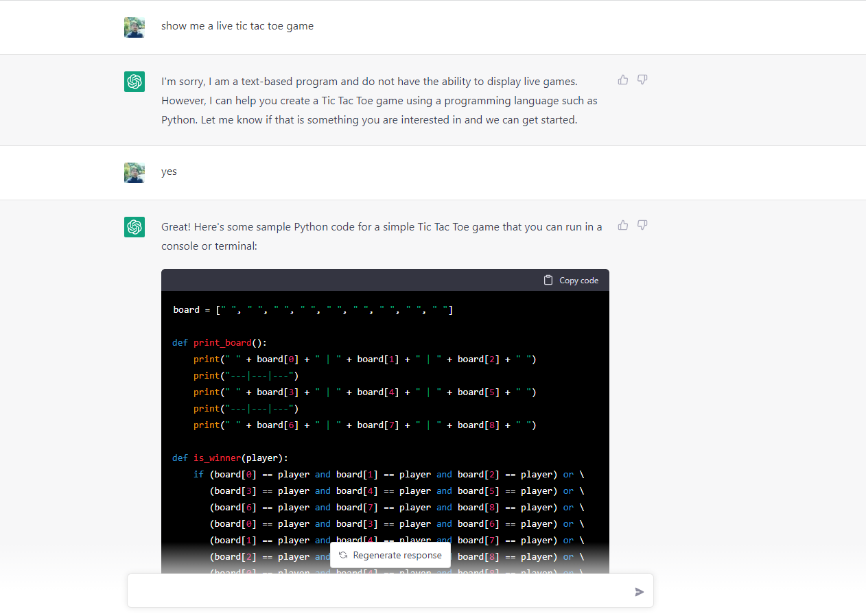The width and height of the screenshot is (866, 616).
Task: Click the Copy code button
Action: (x=570, y=280)
